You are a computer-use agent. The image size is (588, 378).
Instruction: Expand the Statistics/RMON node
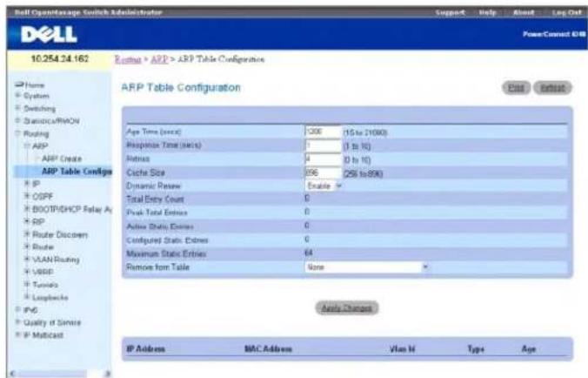click(x=17, y=120)
